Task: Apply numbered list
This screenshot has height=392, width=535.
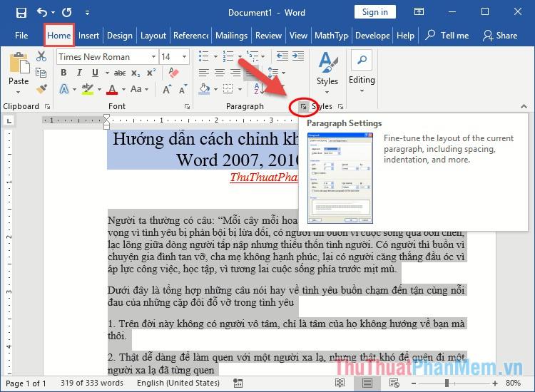Action: click(x=228, y=56)
